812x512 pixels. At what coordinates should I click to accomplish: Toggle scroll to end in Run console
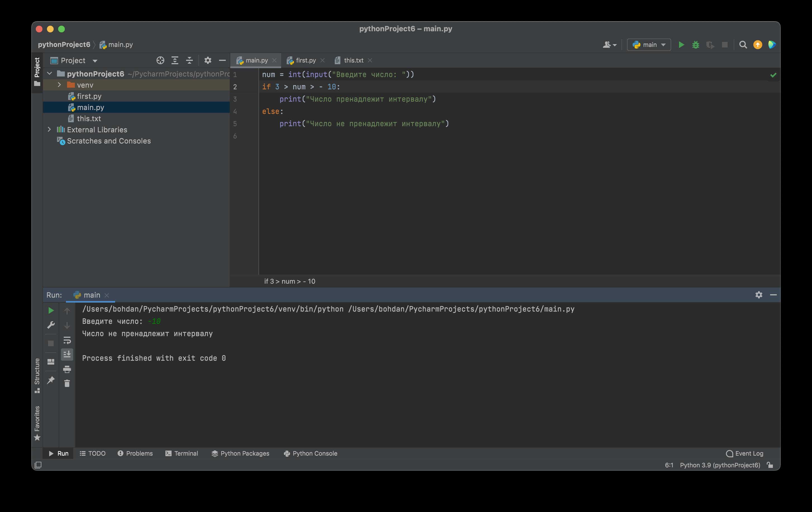[67, 354]
